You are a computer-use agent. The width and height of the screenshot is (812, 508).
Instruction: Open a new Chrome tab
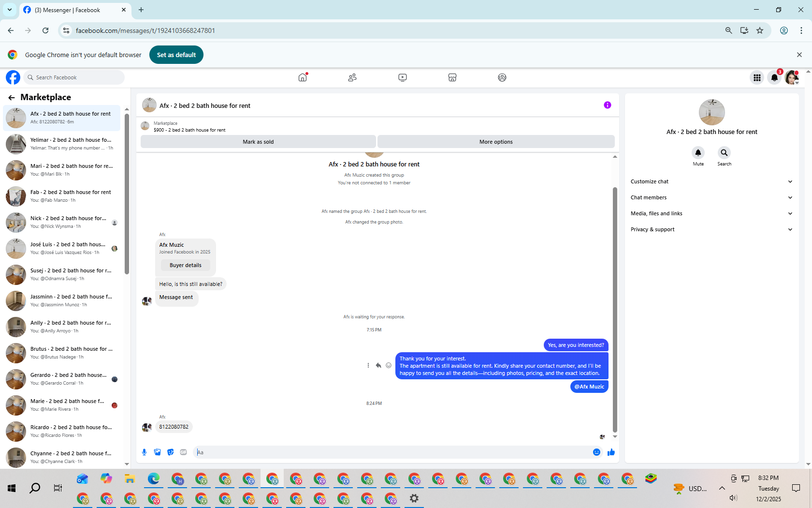[x=141, y=10]
